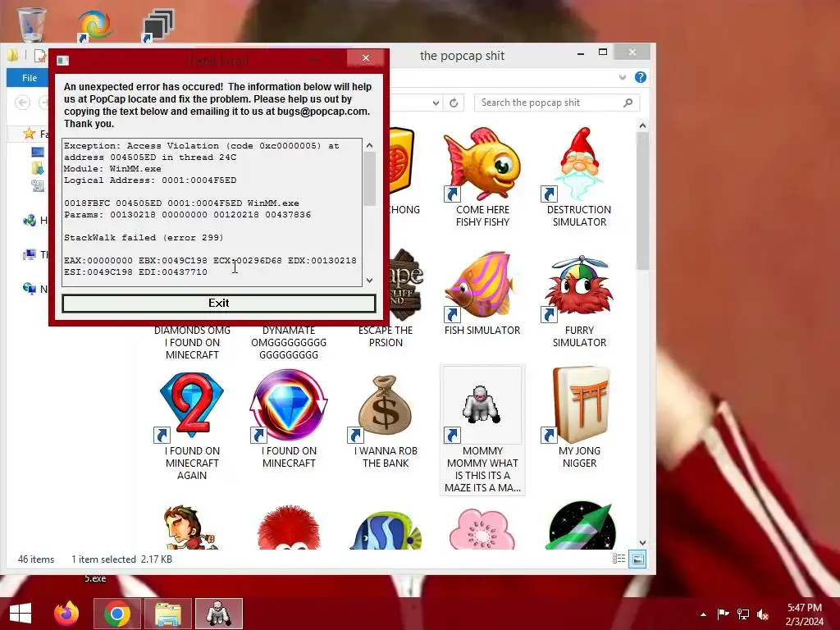Switch to File Explorer in taskbar
This screenshot has width=840, height=630.
pos(167,614)
